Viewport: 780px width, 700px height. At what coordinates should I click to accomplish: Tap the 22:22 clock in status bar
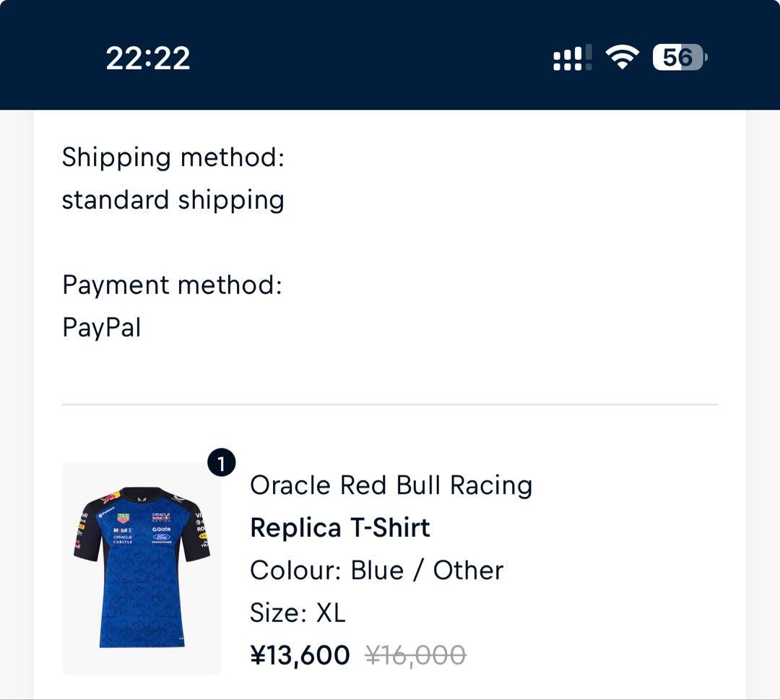[x=148, y=58]
